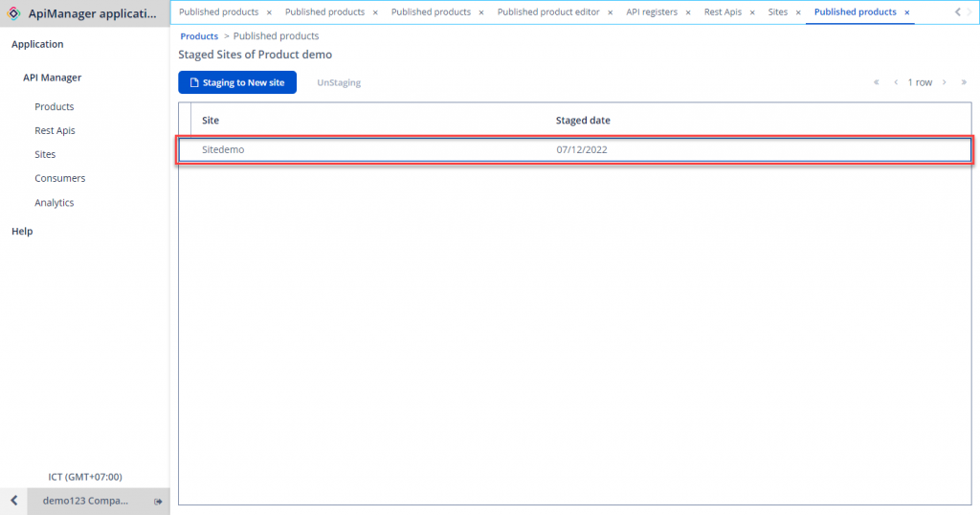
Task: Open Analytics from the sidebar
Action: tap(55, 202)
